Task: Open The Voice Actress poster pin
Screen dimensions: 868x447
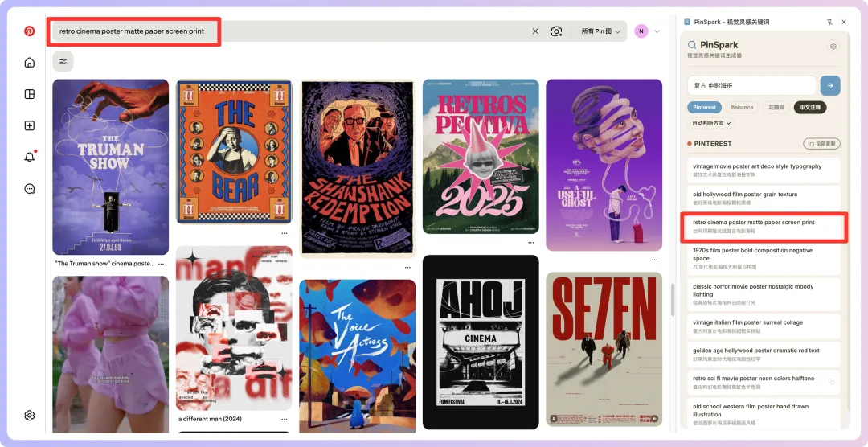Action: [x=358, y=355]
